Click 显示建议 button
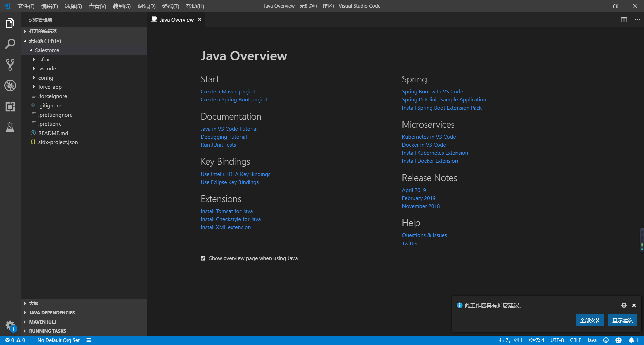The height and width of the screenshot is (345, 644). click(623, 320)
